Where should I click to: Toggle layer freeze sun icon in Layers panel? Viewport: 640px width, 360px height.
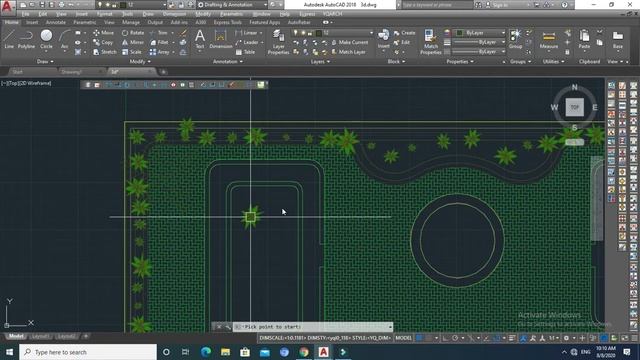click(303, 33)
